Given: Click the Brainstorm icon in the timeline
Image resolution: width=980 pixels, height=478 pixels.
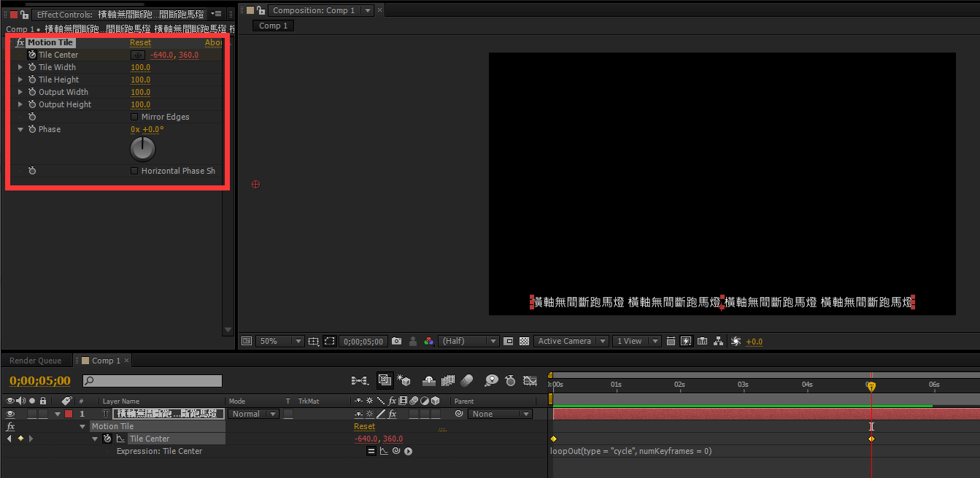Looking at the screenshot, I should tap(492, 380).
